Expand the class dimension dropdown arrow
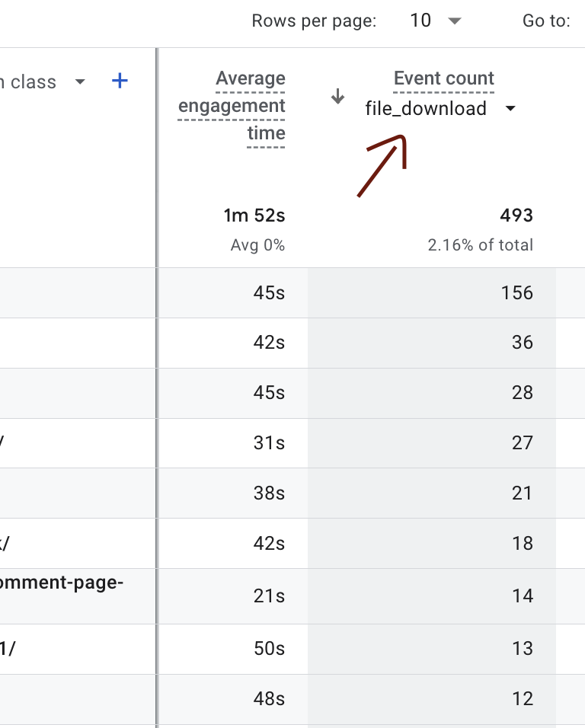The width and height of the screenshot is (585, 728). click(x=80, y=81)
